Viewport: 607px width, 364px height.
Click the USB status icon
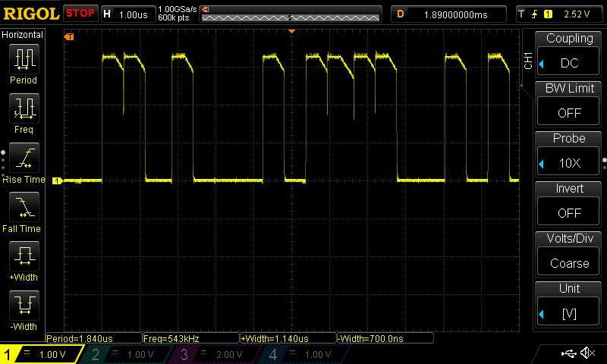point(569,353)
